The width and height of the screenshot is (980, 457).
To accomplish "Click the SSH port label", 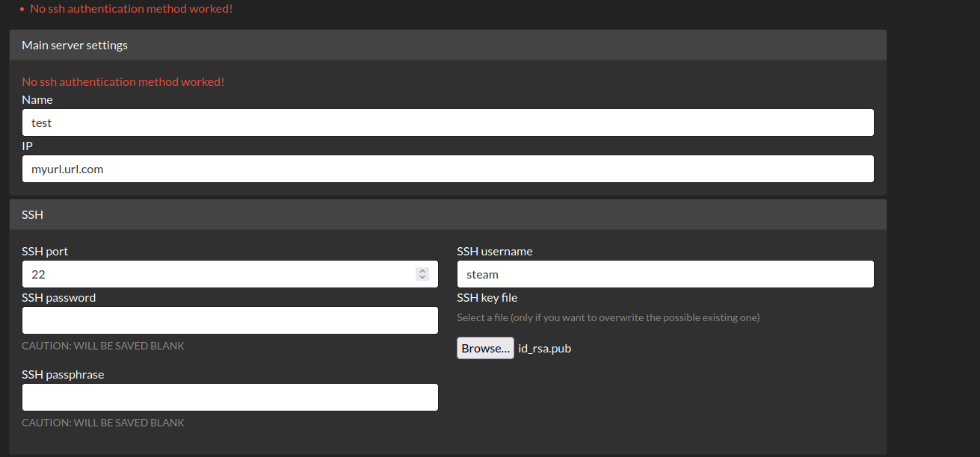I will 45,251.
